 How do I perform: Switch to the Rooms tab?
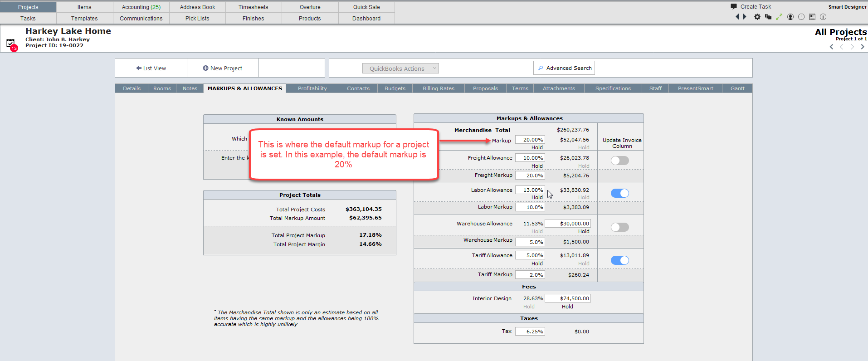[x=162, y=88]
